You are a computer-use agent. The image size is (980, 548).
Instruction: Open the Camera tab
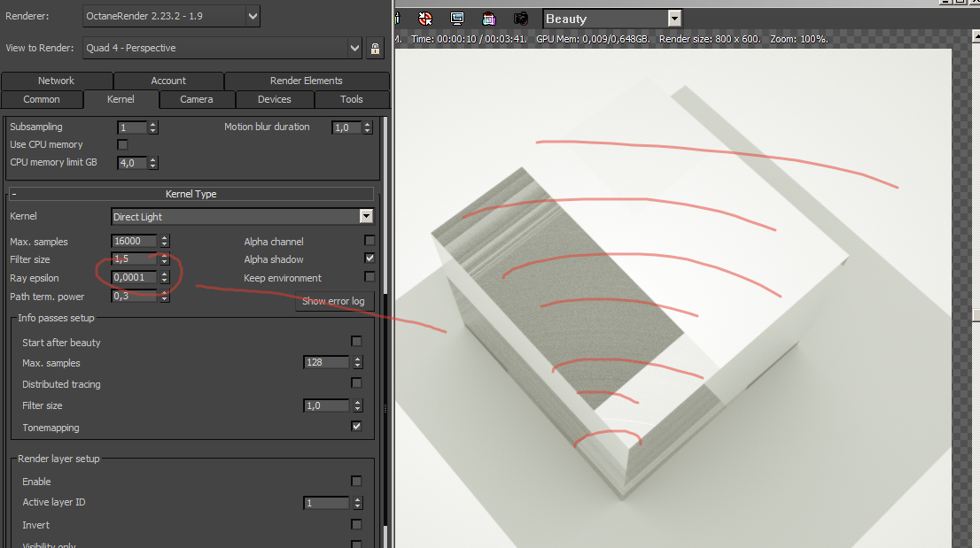coord(196,99)
